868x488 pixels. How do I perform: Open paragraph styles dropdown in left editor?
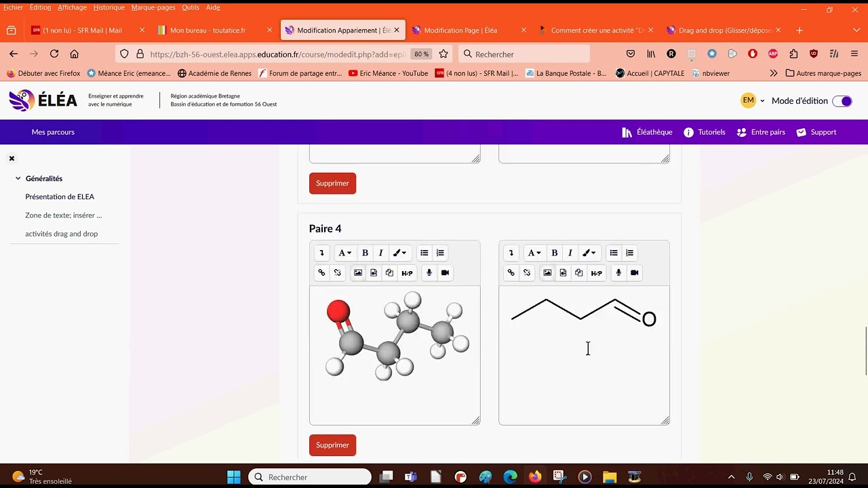click(345, 253)
